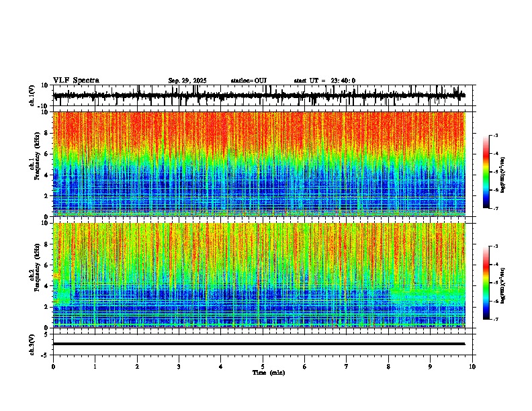Select the "start UT = 23:40: 0" text
This screenshot has width=532, height=411.
[324, 81]
